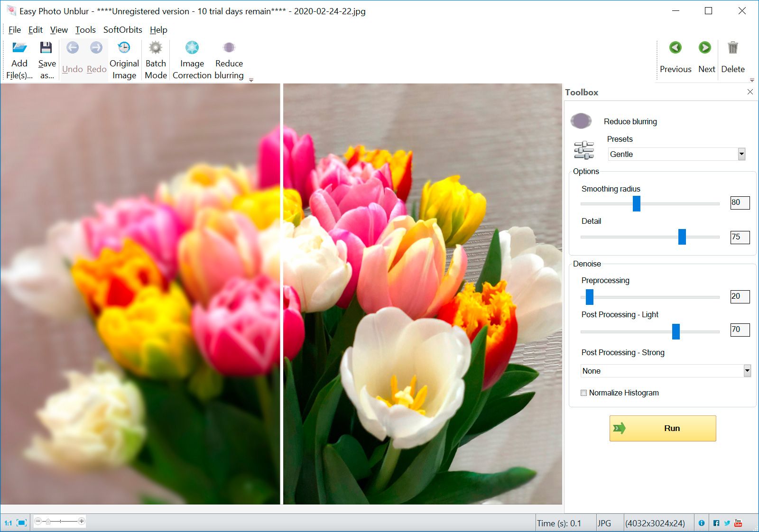
Task: Open the Tools menu
Action: tap(85, 29)
